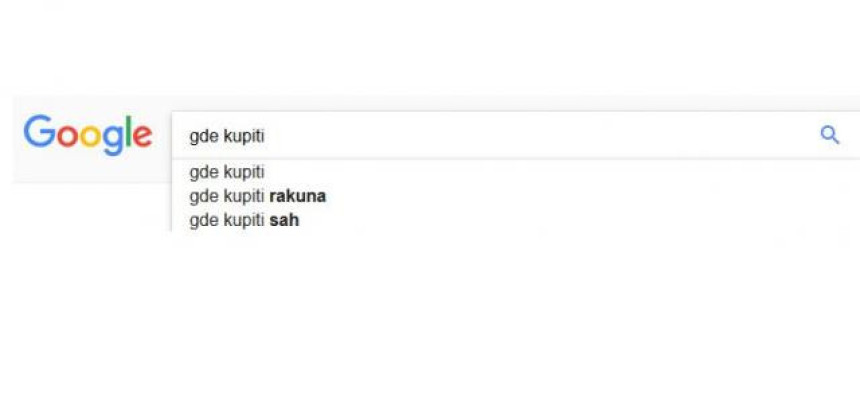Image resolution: width=860 pixels, height=417 pixels.
Task: Click the lowercase blue g in logo
Action: pos(113,140)
